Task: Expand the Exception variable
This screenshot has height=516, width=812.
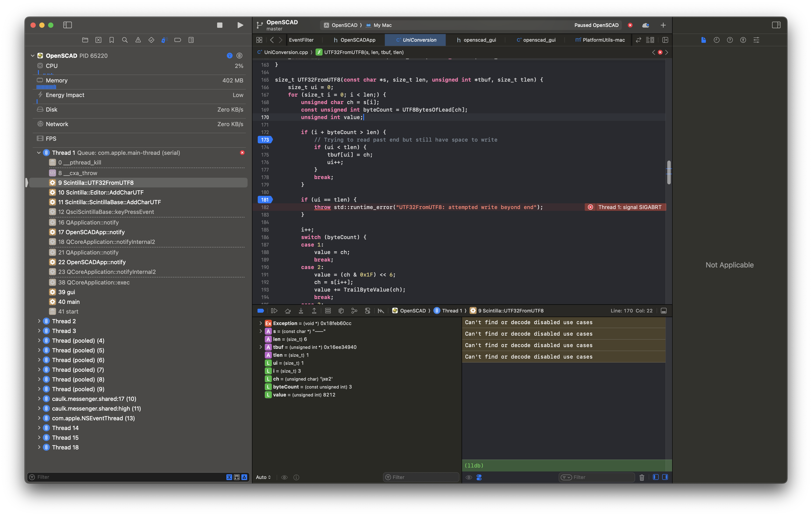Action: 260,323
